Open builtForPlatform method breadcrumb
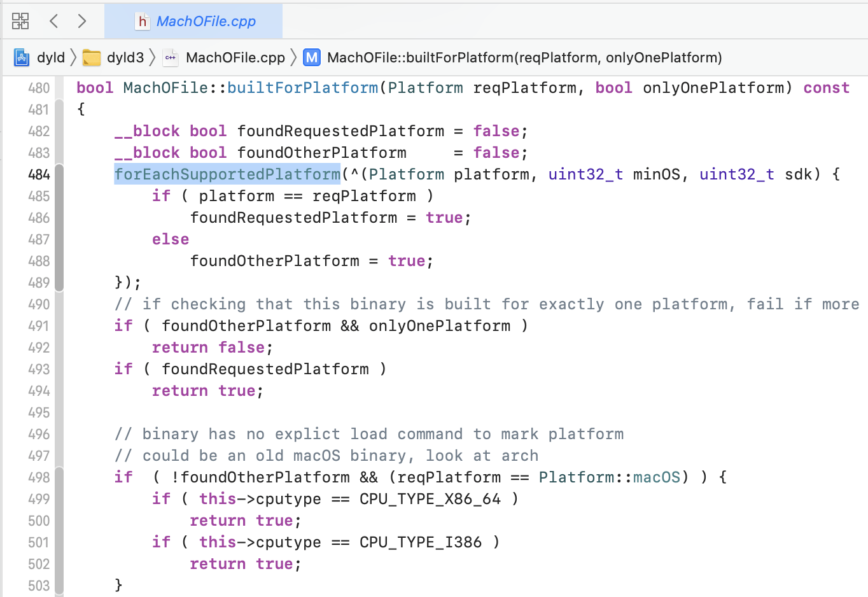 click(x=524, y=58)
